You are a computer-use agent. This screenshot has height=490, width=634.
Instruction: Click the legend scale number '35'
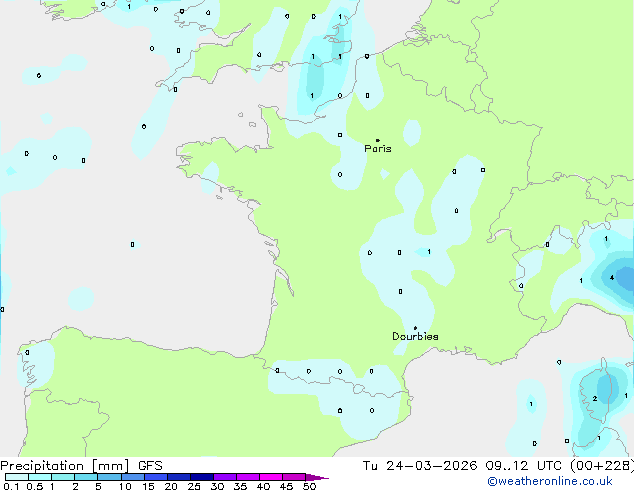[x=240, y=486]
